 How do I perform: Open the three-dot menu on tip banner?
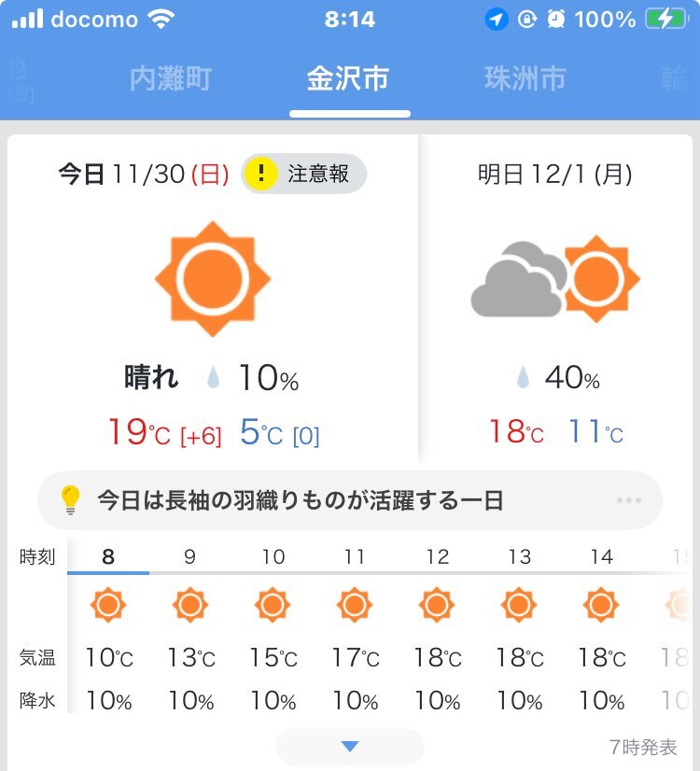629,500
